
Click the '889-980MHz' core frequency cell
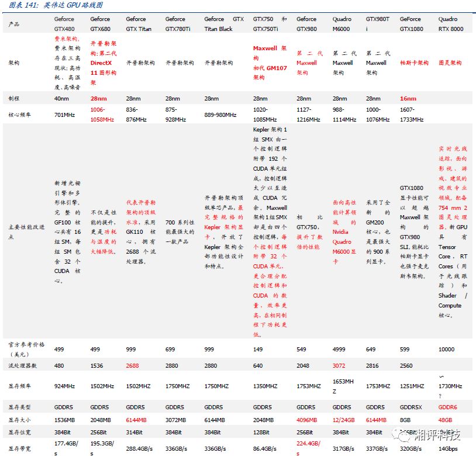(220, 115)
